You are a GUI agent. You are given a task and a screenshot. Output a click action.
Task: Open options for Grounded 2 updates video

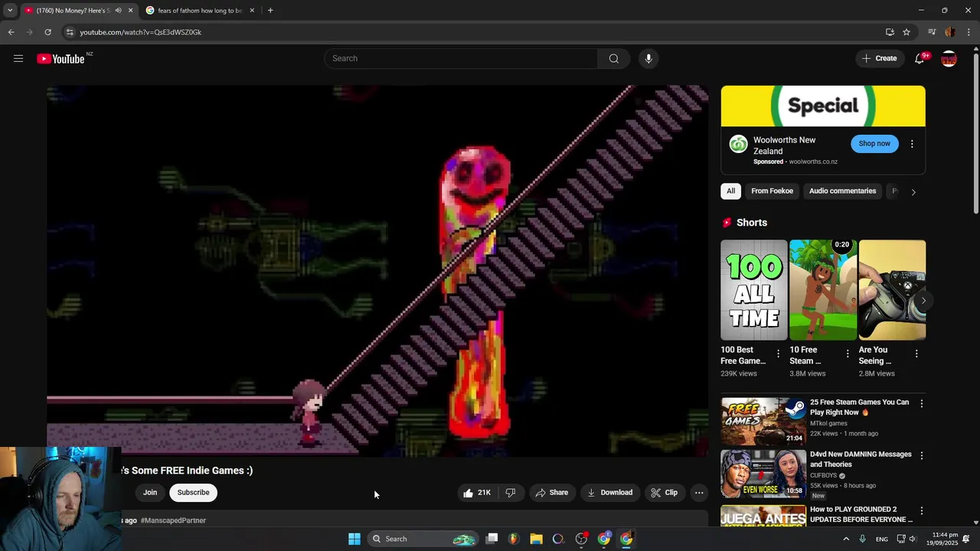[x=921, y=510]
